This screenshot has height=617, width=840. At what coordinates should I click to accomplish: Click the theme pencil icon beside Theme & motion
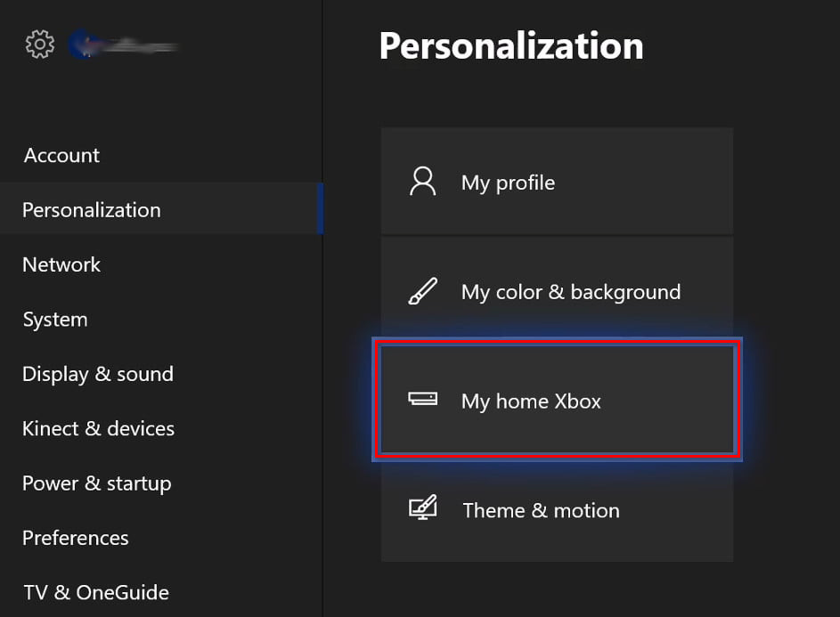pos(422,509)
